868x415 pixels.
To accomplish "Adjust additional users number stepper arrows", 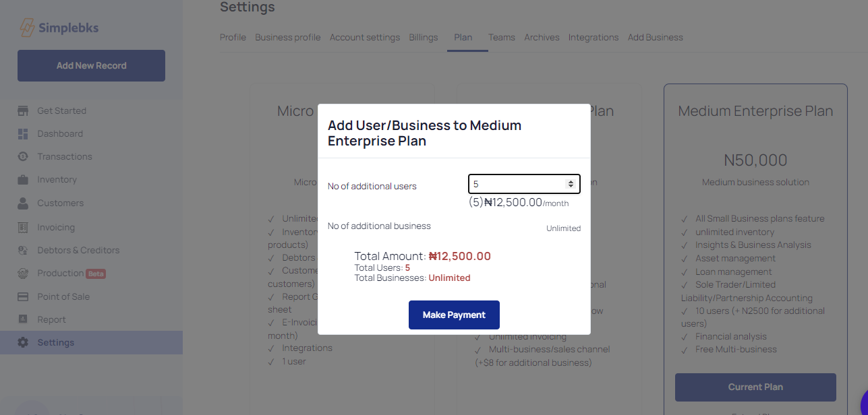I will (x=571, y=184).
